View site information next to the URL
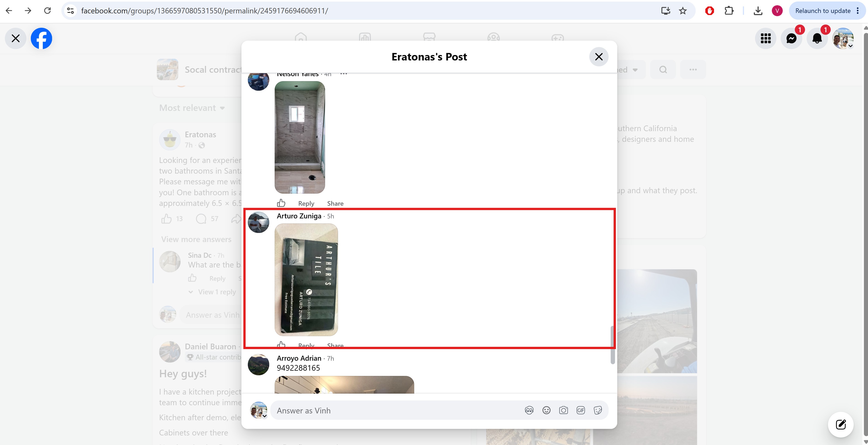 tap(70, 11)
